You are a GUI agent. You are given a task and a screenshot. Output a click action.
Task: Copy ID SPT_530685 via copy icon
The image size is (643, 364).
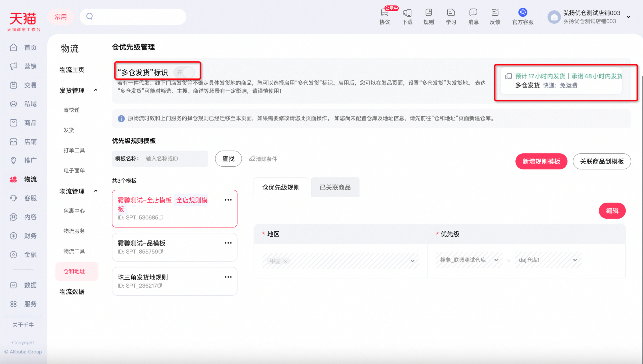(x=161, y=217)
